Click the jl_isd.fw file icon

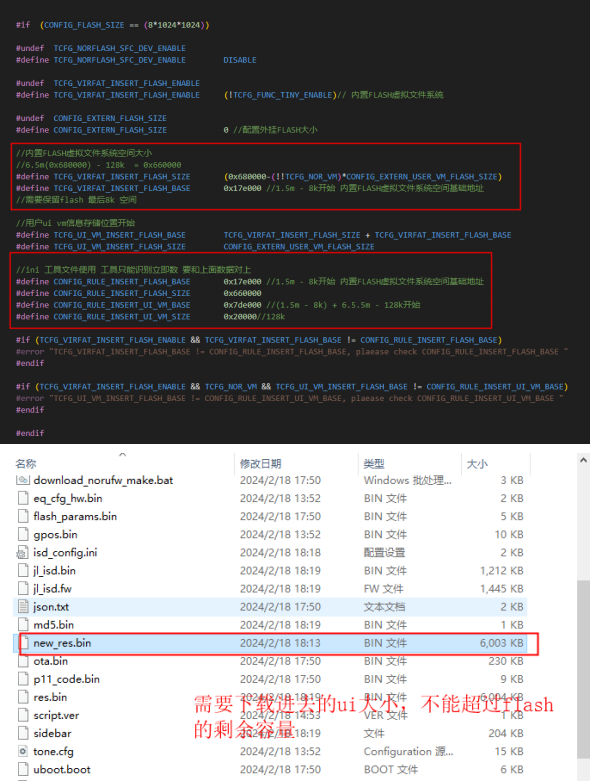(x=23, y=589)
